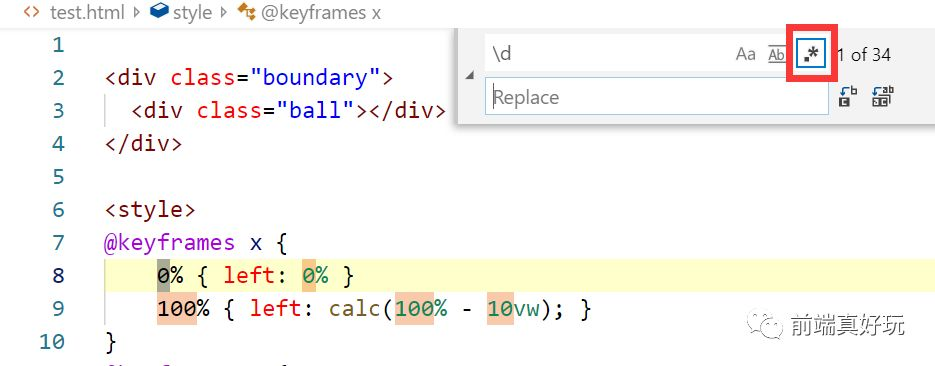
Task: Click the HTML file icon in breadcrumbs
Action: tap(32, 12)
